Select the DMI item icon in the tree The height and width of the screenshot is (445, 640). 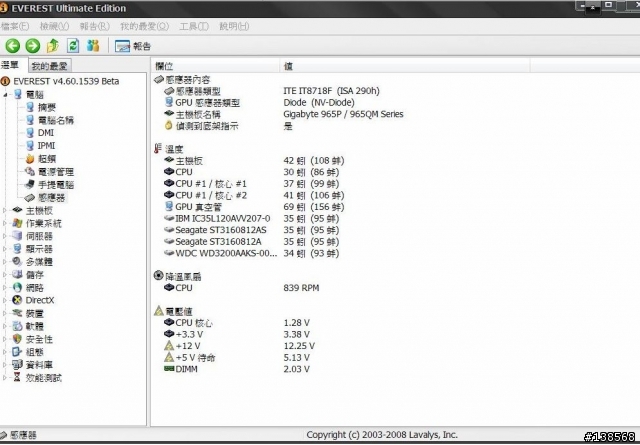click(x=30, y=133)
